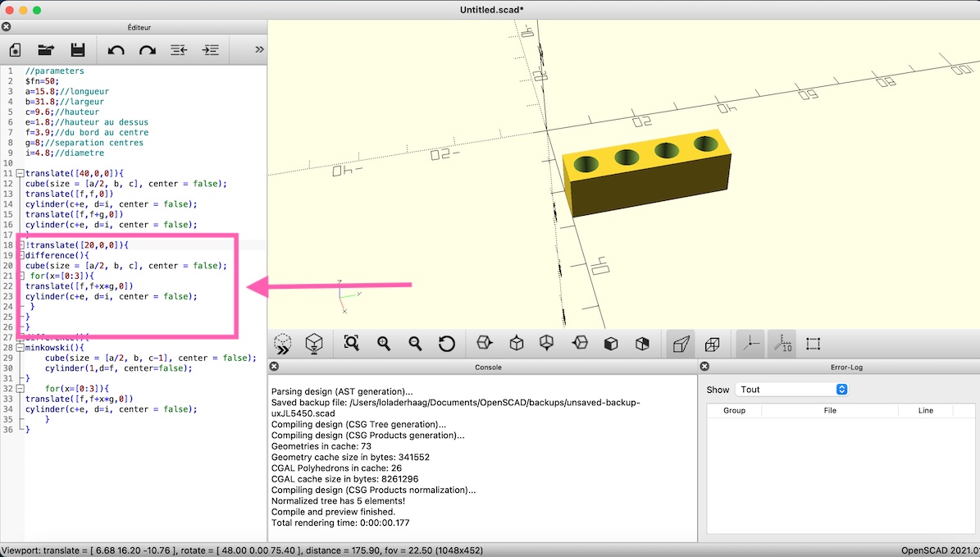
Task: Open a file with the folder icon
Action: tap(46, 50)
